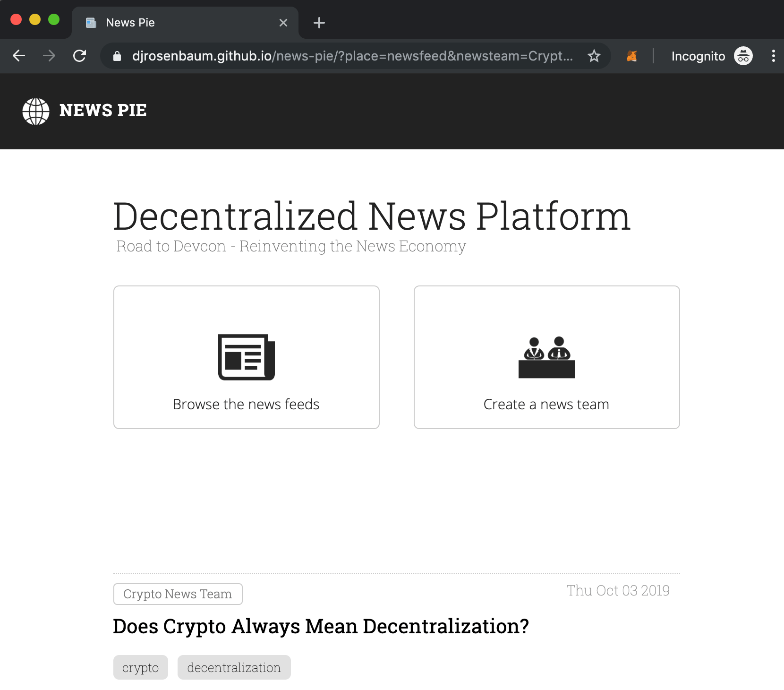Image resolution: width=784 pixels, height=690 pixels.
Task: Click the news team anchors icon
Action: pyautogui.click(x=546, y=357)
